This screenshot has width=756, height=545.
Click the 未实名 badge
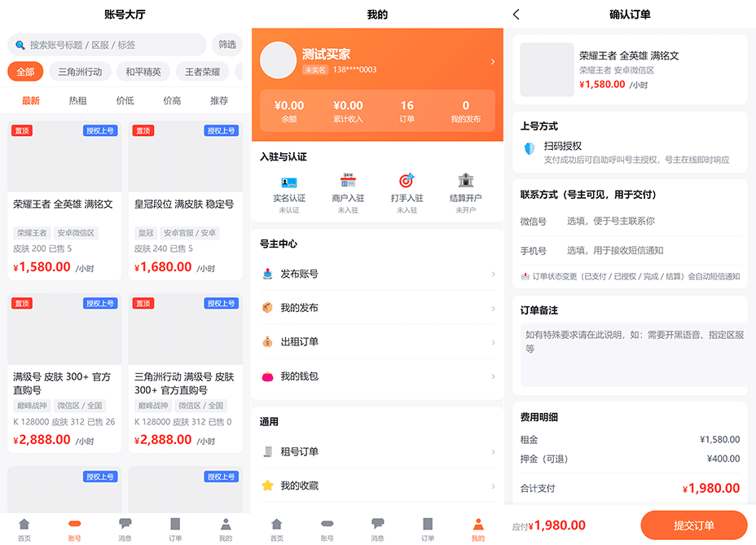pyautogui.click(x=315, y=70)
